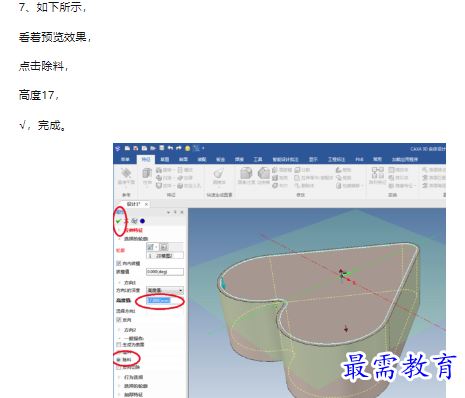Switch to the PMI ribbon tab

pyautogui.click(x=359, y=159)
